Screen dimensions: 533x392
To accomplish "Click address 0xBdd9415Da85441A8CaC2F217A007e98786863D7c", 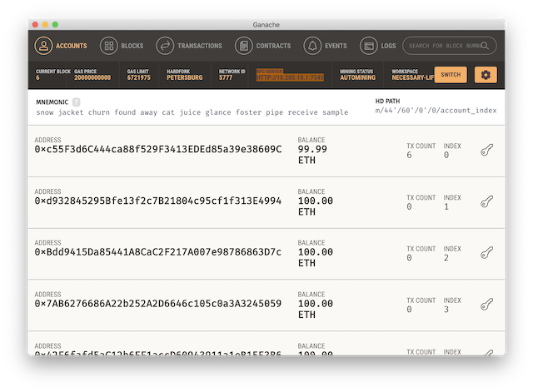I will point(158,252).
